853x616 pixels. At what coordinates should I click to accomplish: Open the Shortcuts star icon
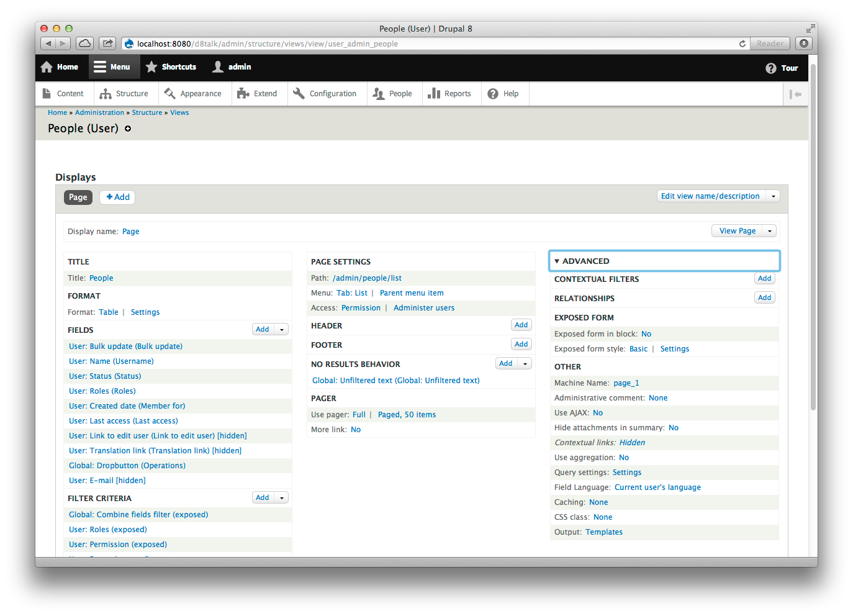[x=151, y=67]
